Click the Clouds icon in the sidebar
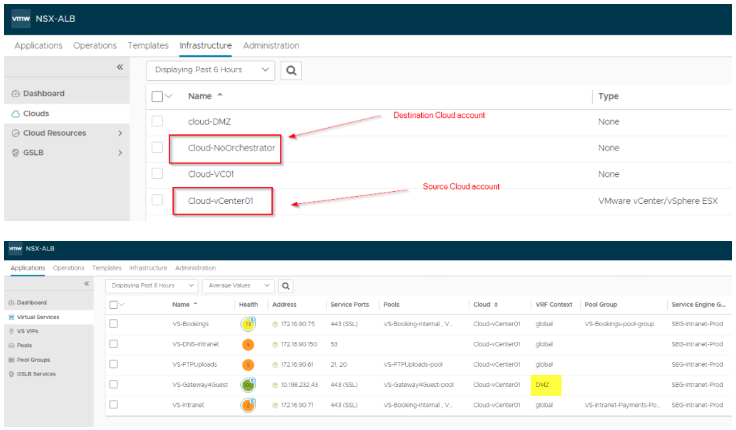 tap(15, 114)
